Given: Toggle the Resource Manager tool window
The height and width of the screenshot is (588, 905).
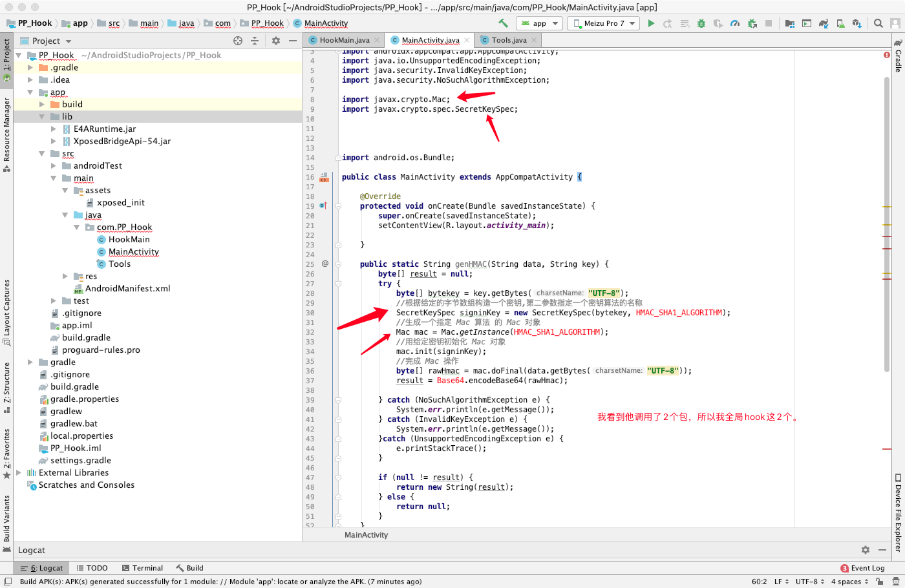Looking at the screenshot, I should 6,134.
